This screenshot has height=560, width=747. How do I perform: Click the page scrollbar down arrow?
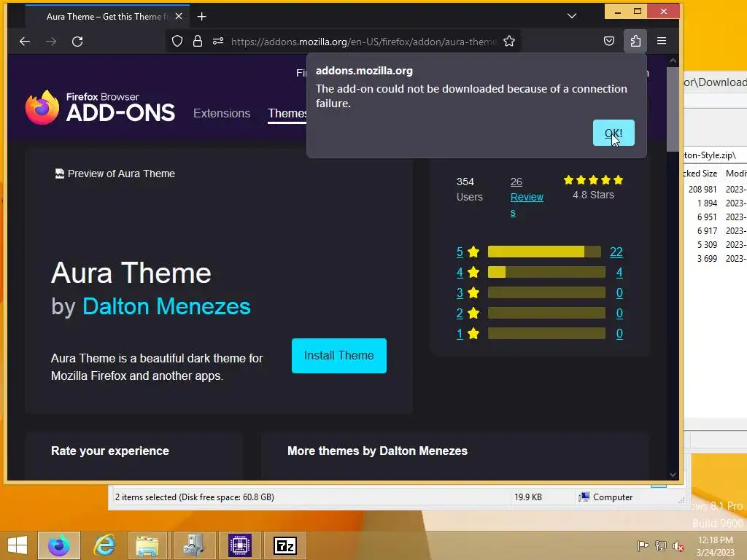pyautogui.click(x=673, y=474)
